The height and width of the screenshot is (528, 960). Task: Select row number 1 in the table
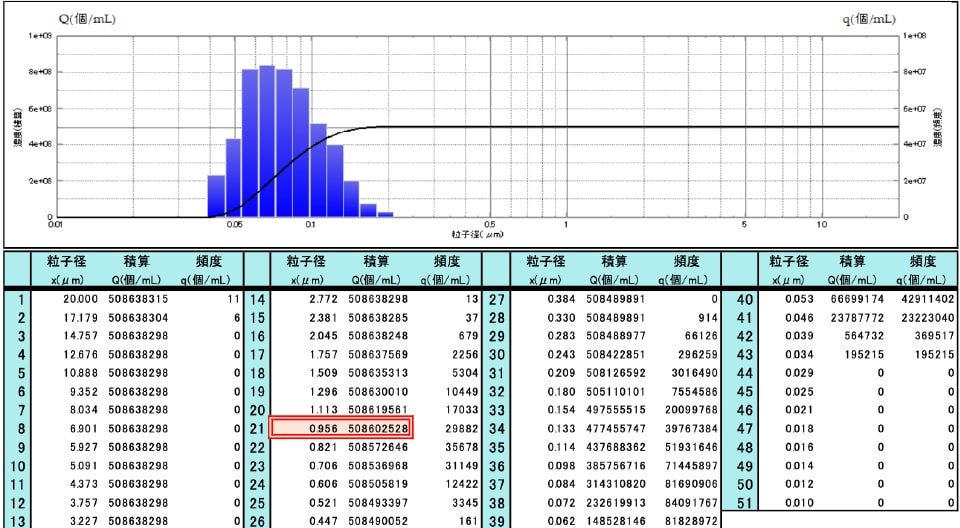(17, 299)
